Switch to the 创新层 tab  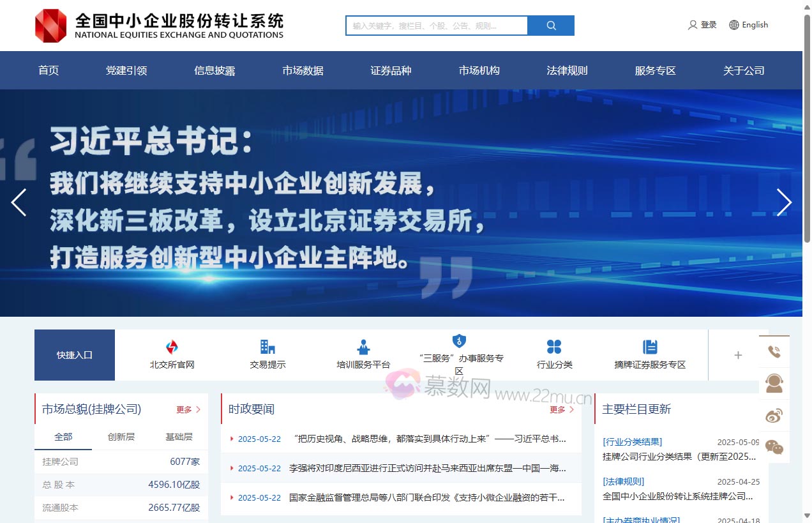tap(120, 437)
